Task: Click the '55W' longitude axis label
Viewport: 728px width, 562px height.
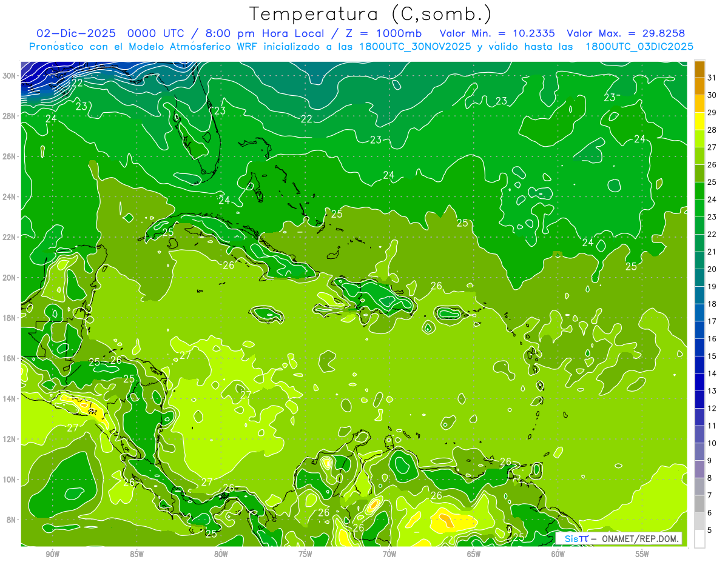Action: tap(642, 555)
